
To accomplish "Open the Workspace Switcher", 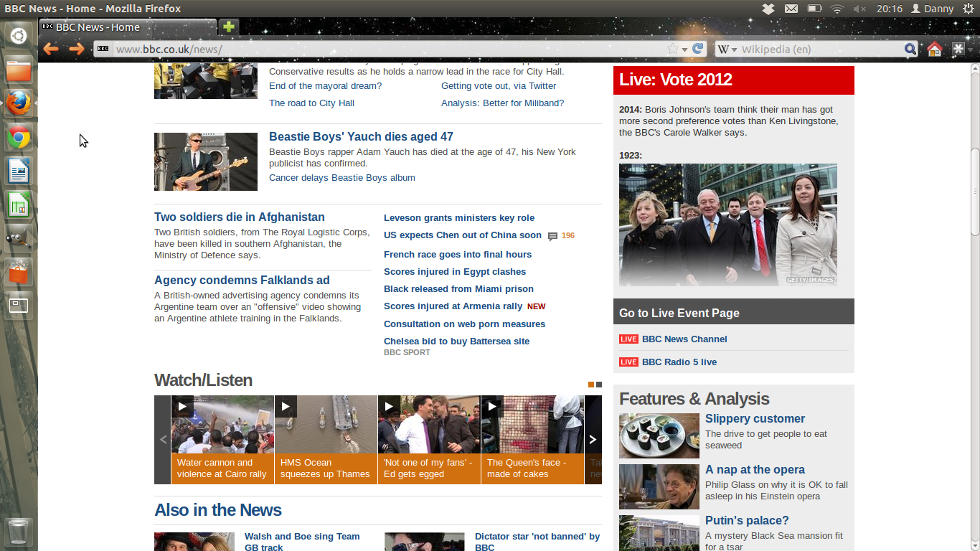I will click(19, 306).
